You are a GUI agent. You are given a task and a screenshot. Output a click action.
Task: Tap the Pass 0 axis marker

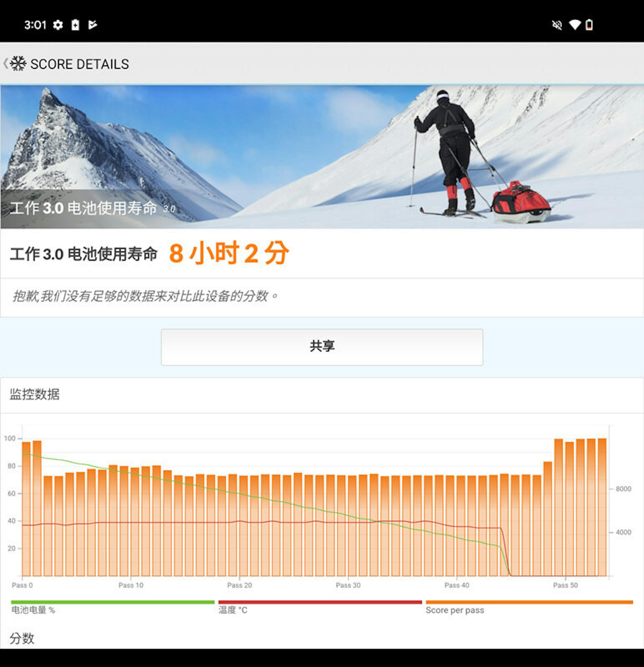click(22, 585)
